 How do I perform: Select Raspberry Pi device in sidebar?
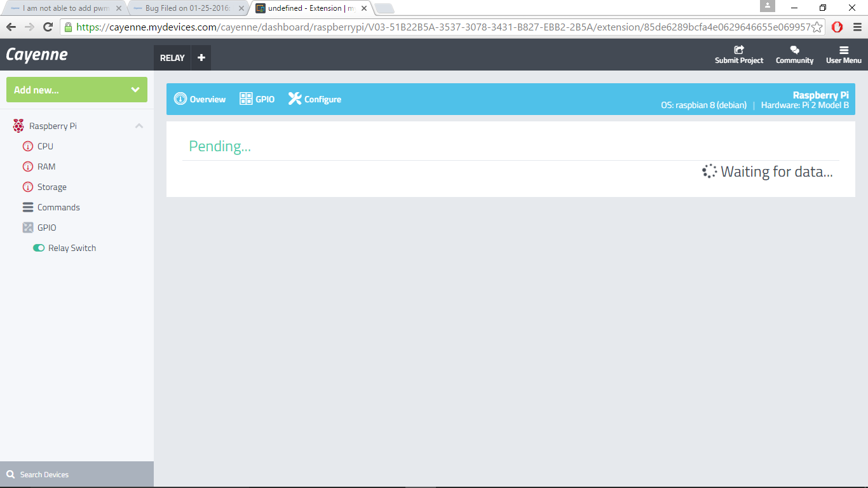(53, 126)
